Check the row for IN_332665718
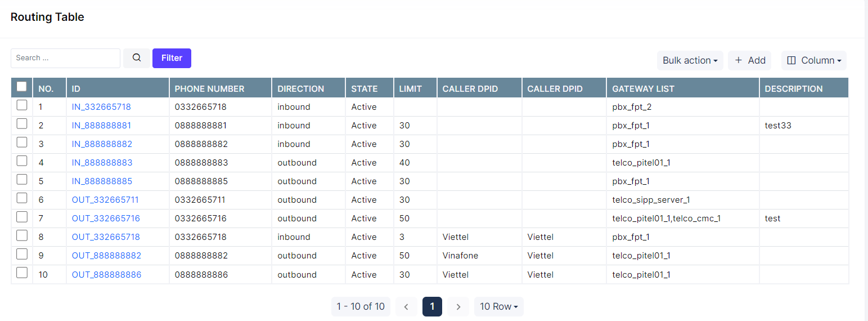Viewport: 868px width, 321px height. point(22,105)
